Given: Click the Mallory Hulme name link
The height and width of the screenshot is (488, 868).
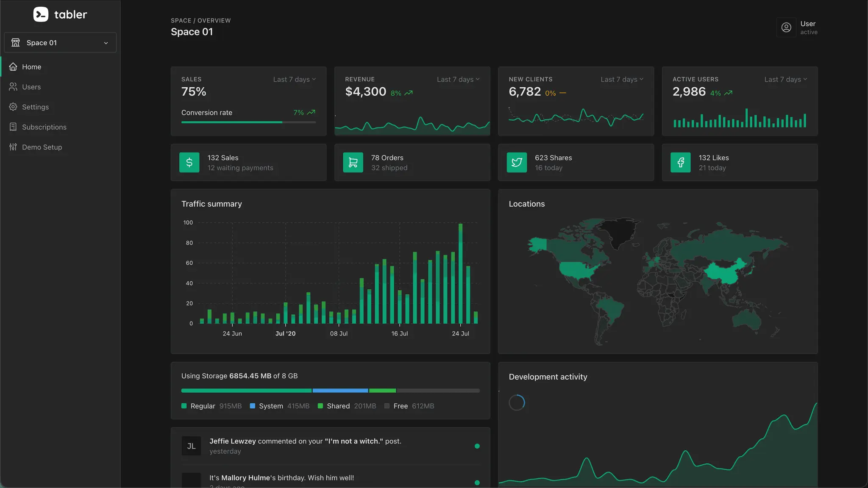Looking at the screenshot, I should 246,478.
